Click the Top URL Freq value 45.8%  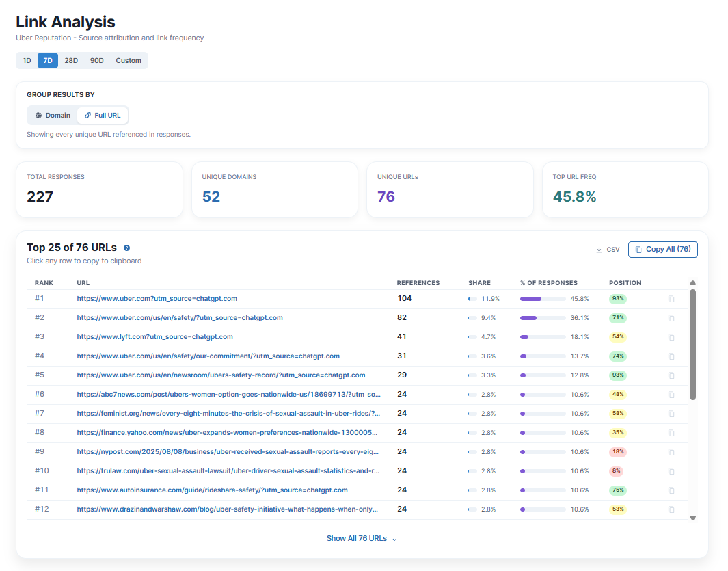click(574, 197)
